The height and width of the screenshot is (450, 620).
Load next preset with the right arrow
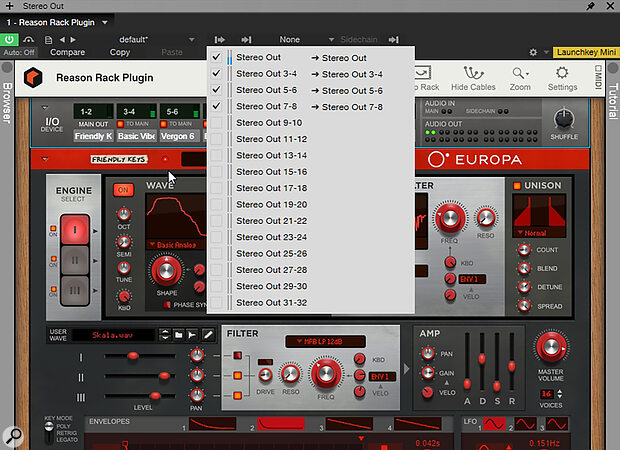click(73, 40)
